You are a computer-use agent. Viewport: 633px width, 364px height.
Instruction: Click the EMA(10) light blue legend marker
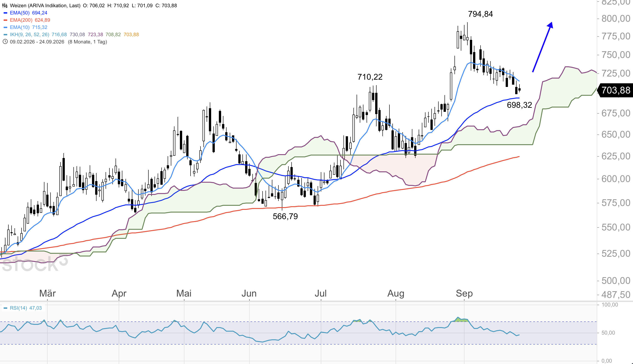coord(5,27)
